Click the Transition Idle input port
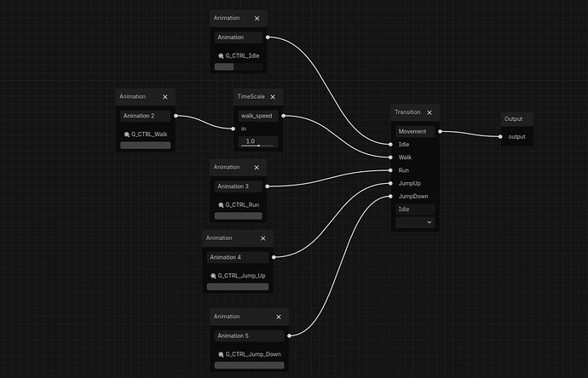This screenshot has height=378, width=588. (391, 144)
